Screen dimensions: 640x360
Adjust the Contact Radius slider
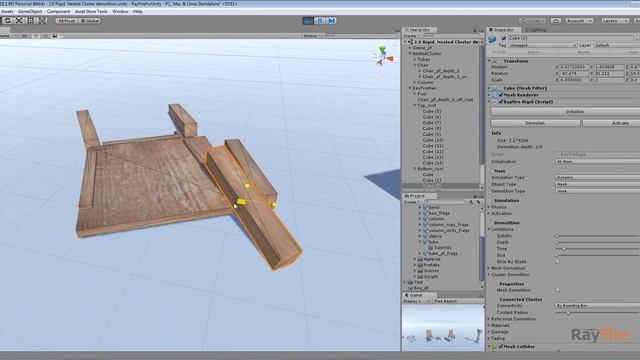[x=598, y=313]
